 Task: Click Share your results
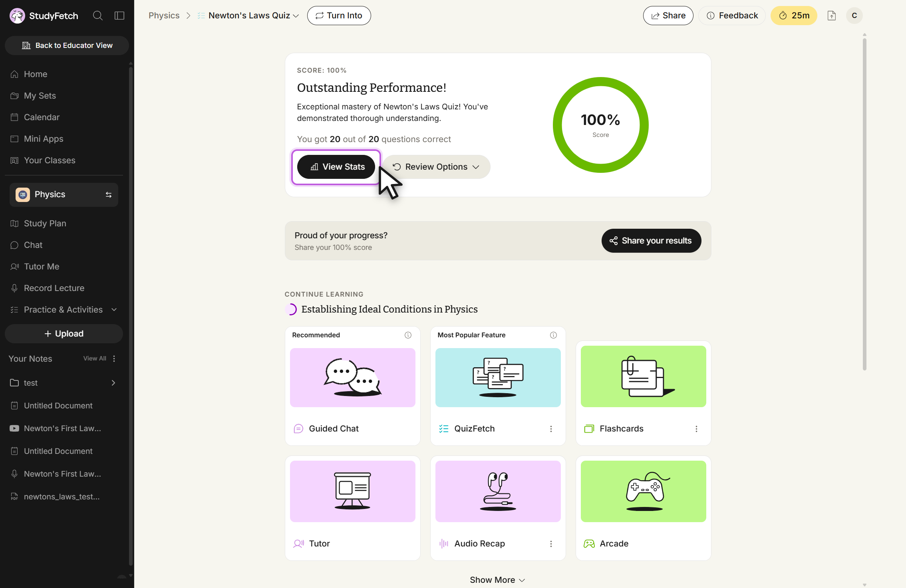(x=651, y=241)
